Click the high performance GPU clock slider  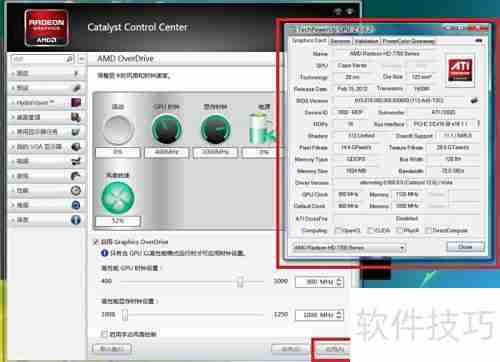(x=193, y=282)
